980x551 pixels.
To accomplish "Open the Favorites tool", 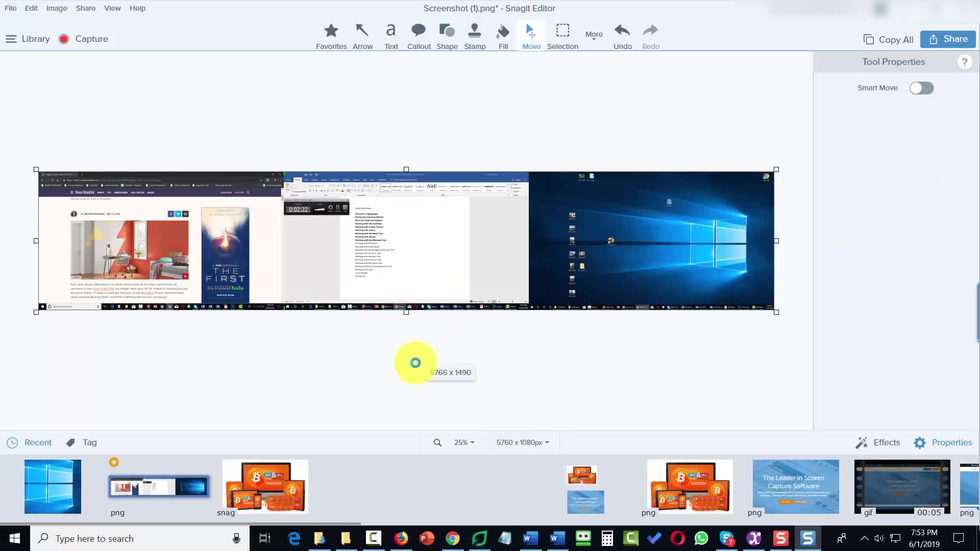I will pyautogui.click(x=331, y=37).
